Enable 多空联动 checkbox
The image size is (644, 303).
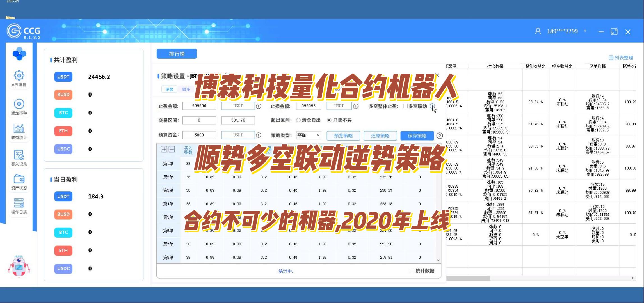pos(405,106)
